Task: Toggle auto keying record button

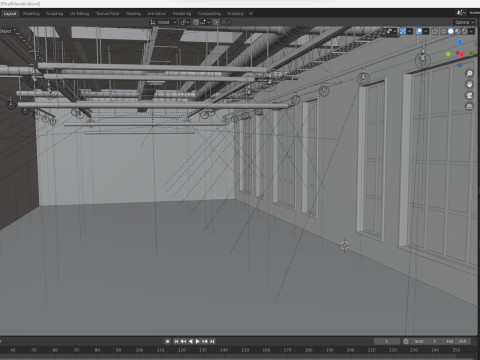Action: point(168,341)
